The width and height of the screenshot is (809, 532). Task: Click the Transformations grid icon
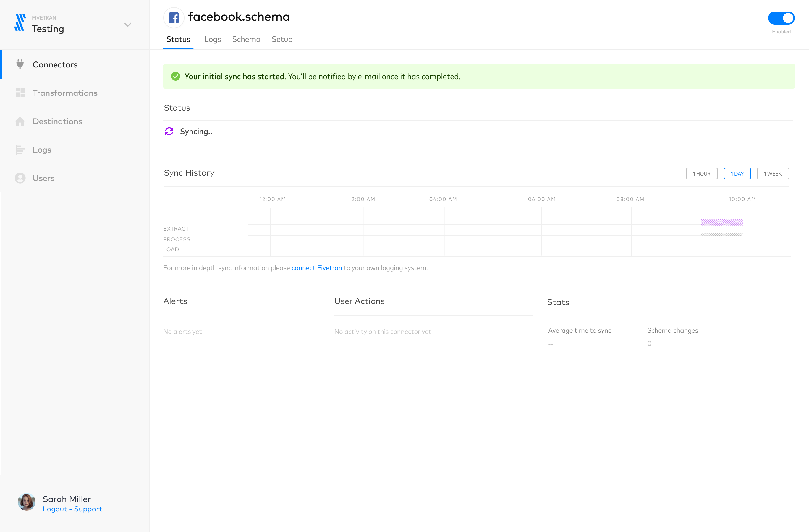click(20, 93)
